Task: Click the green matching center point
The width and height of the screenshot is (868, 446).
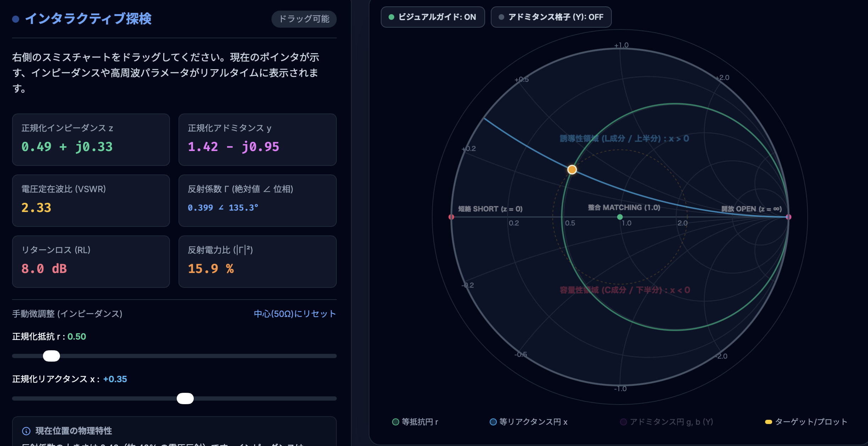Action: (x=620, y=217)
